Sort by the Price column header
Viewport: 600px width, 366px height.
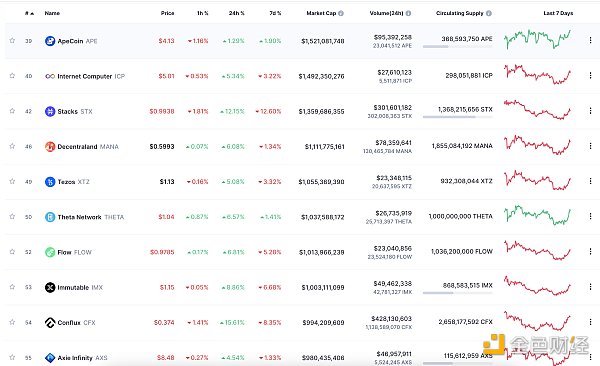coord(167,13)
